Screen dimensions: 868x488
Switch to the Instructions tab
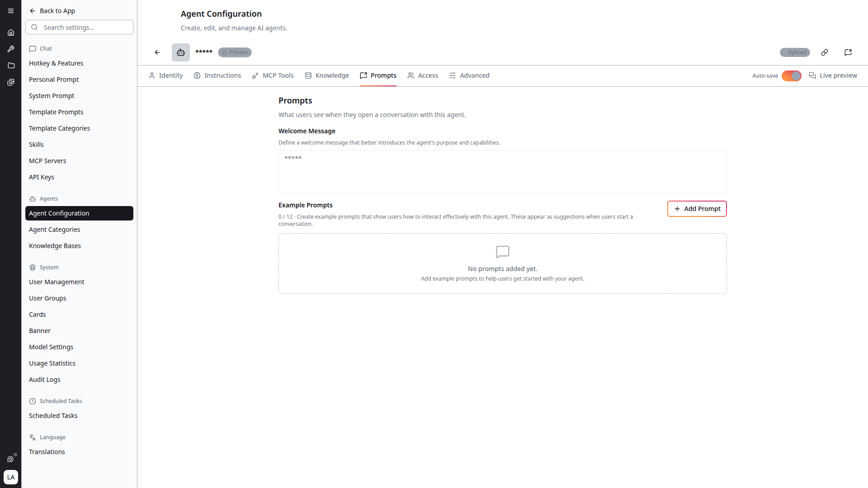coord(217,75)
